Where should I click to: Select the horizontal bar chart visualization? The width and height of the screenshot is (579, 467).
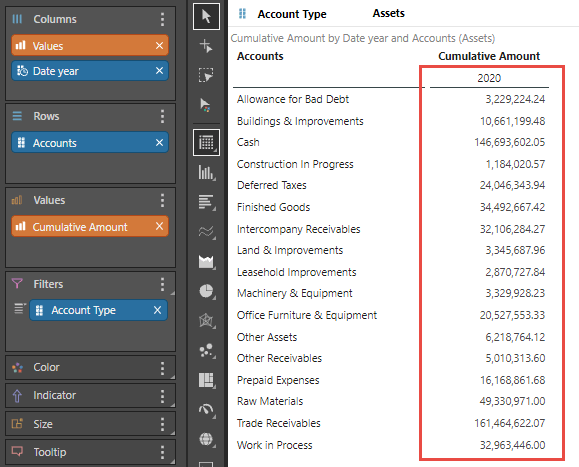[206, 202]
